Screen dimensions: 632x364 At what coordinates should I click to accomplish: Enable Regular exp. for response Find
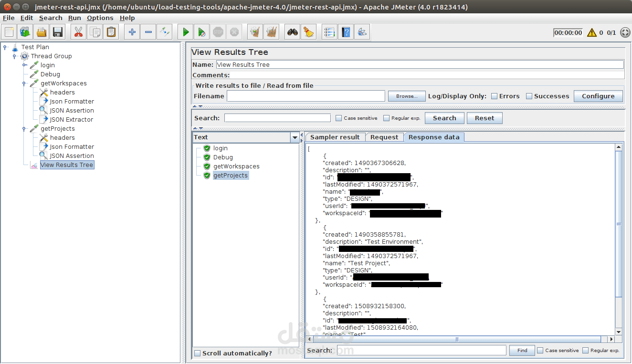click(x=586, y=350)
